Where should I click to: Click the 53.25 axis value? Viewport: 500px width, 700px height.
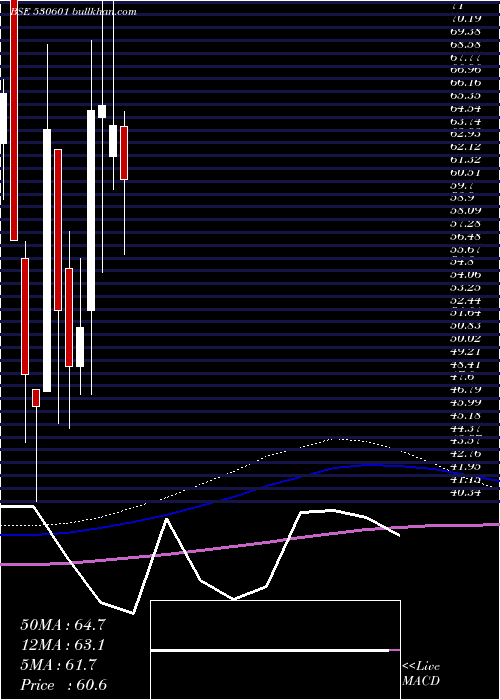tap(465, 288)
